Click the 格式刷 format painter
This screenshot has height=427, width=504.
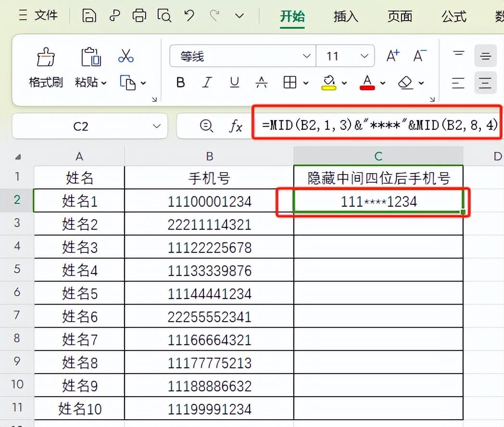[46, 68]
